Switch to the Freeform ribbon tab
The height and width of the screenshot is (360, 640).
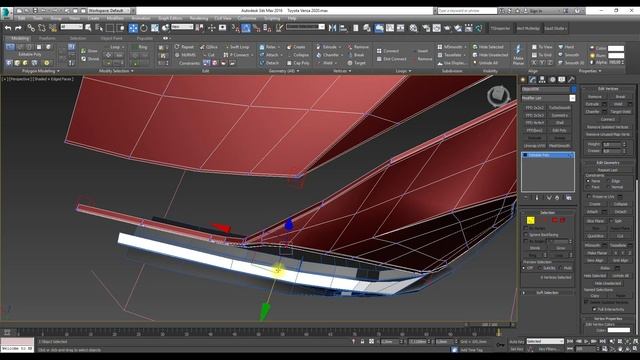click(47, 38)
